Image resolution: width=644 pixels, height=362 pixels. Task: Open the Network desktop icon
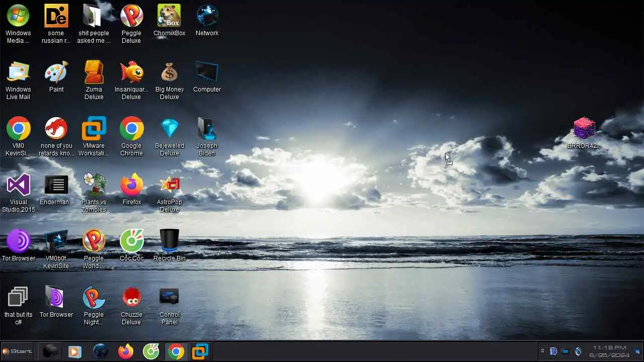[207, 20]
